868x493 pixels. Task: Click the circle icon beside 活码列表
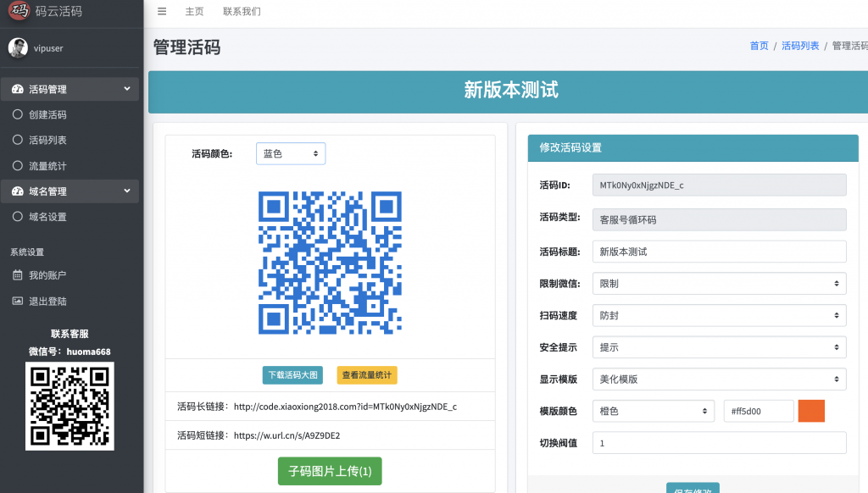click(x=18, y=140)
